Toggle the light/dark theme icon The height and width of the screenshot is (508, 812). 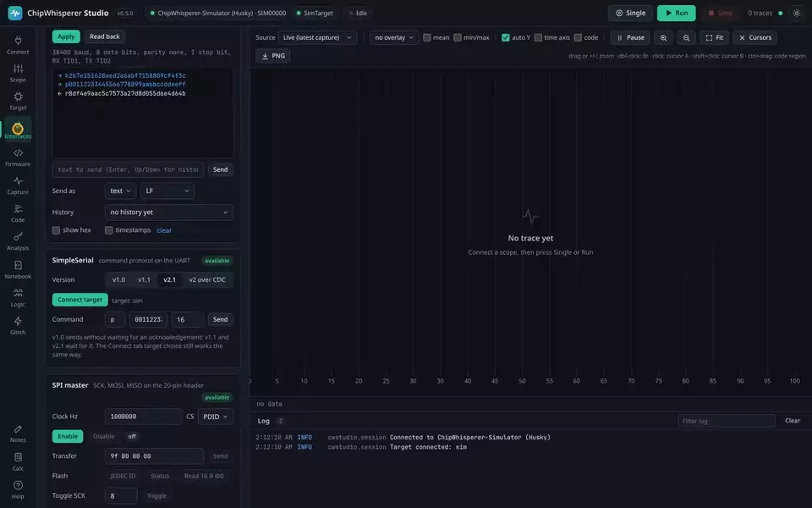click(x=797, y=13)
